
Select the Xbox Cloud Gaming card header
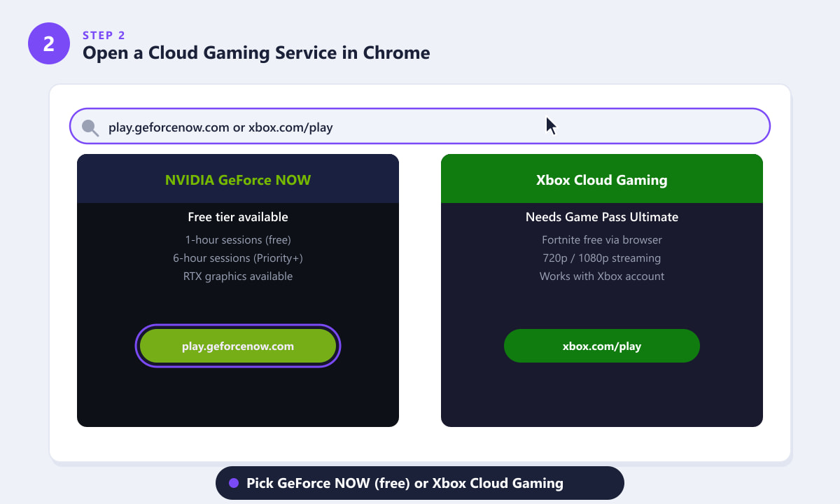pos(602,178)
